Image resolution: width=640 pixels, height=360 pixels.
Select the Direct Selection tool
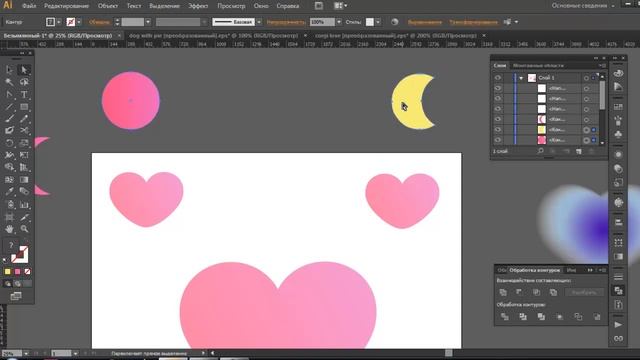coord(24,70)
